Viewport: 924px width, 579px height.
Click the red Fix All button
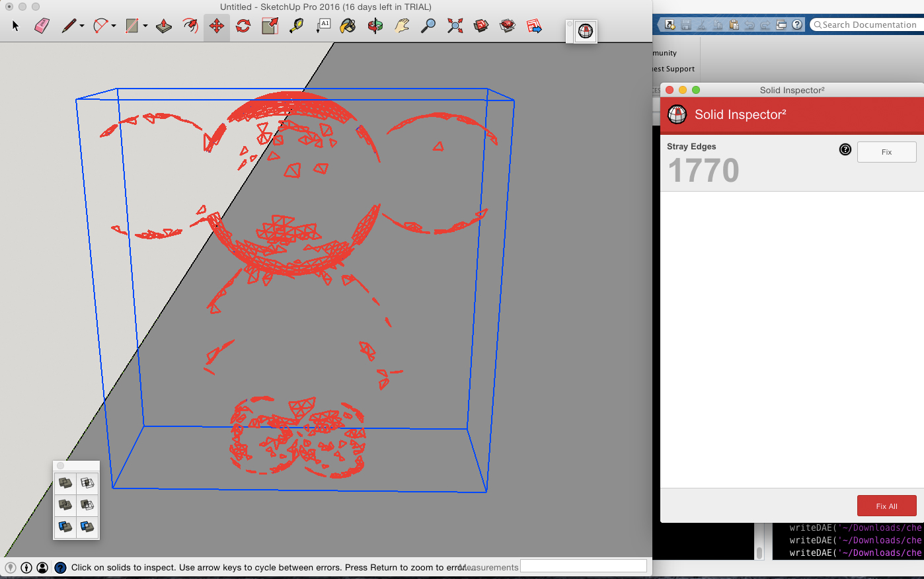886,506
